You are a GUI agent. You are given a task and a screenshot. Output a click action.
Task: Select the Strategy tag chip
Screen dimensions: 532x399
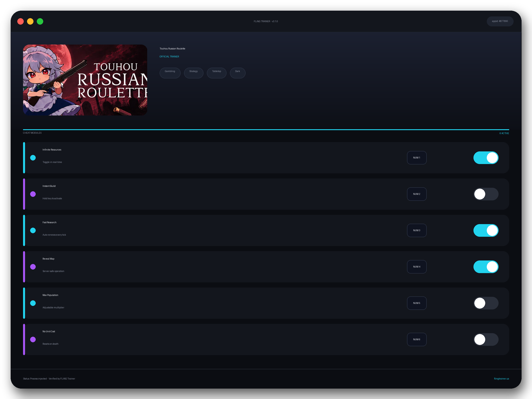[x=193, y=73]
